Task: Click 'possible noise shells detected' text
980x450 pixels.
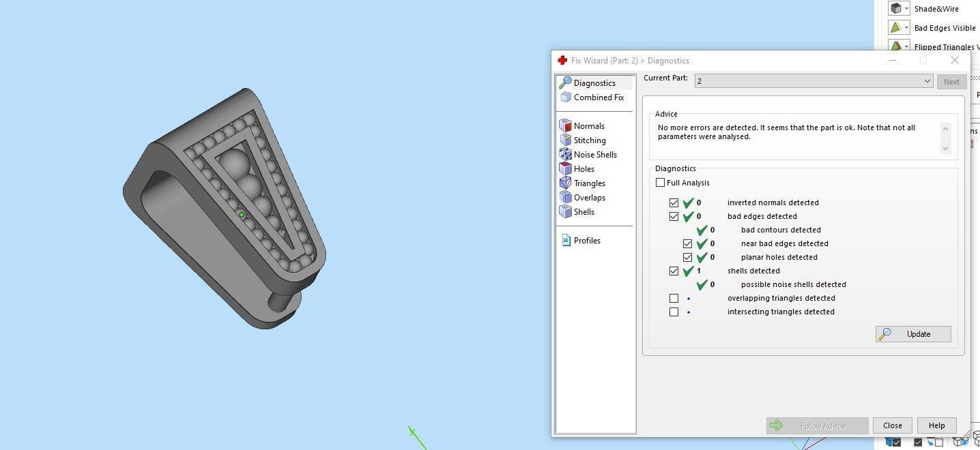Action: click(x=794, y=285)
